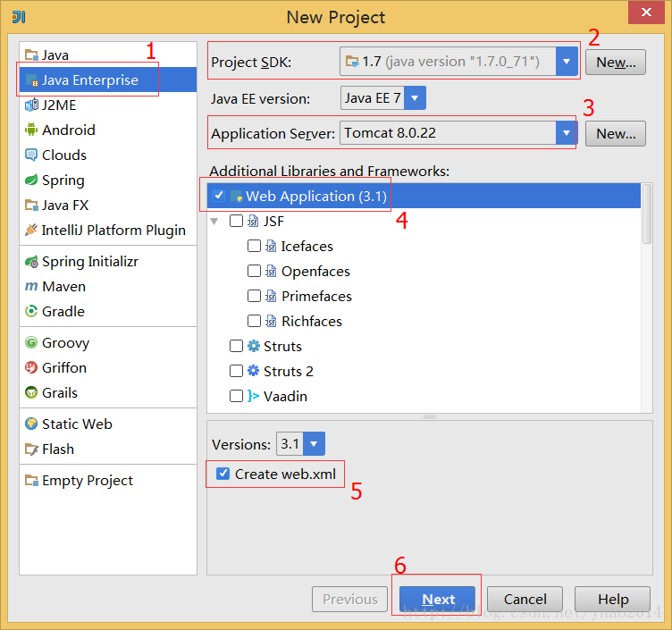Click the Clouds icon in project list
Screen dimensions: 672x630
[31, 155]
